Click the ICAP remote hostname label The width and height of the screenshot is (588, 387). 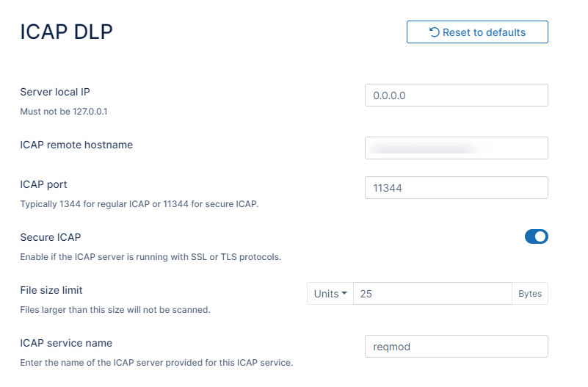coord(76,145)
